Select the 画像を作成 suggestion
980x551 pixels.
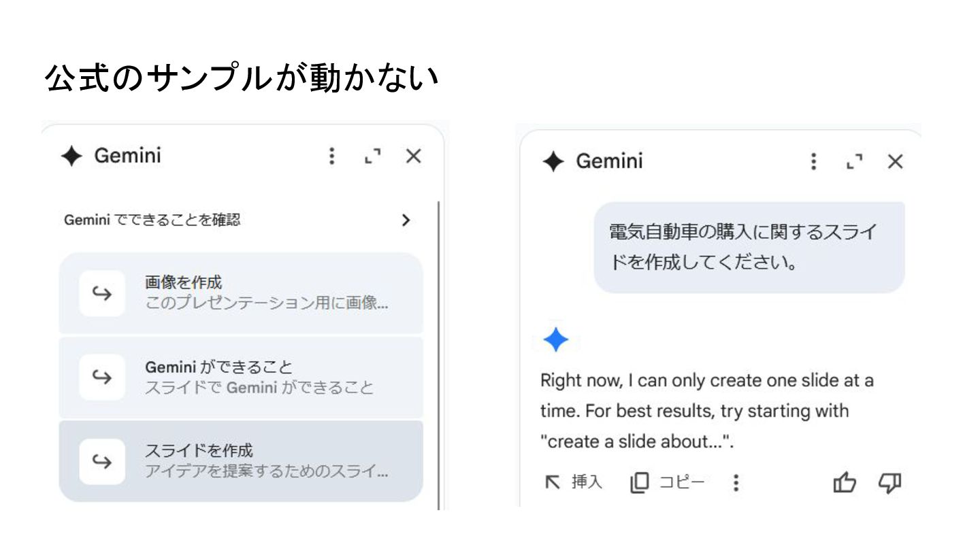coord(265,293)
